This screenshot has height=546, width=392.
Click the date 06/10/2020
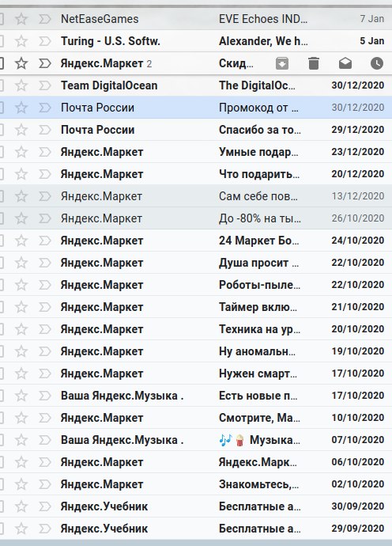coord(357,462)
